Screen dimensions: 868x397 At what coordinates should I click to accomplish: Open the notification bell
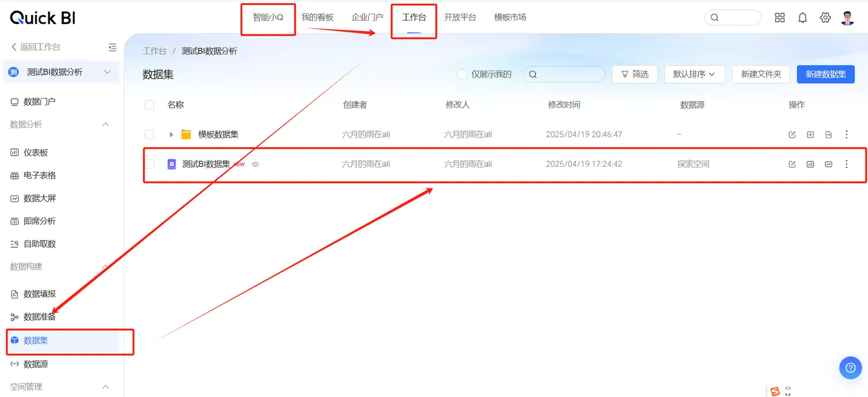(802, 18)
